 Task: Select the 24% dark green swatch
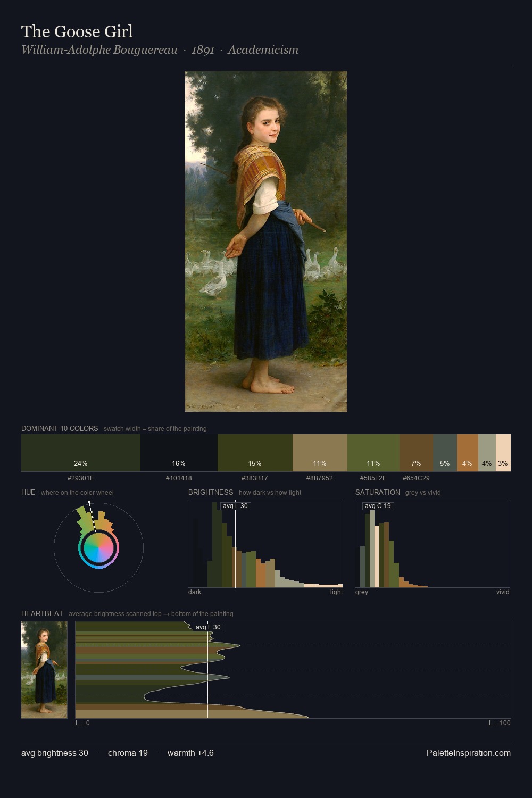point(81,453)
